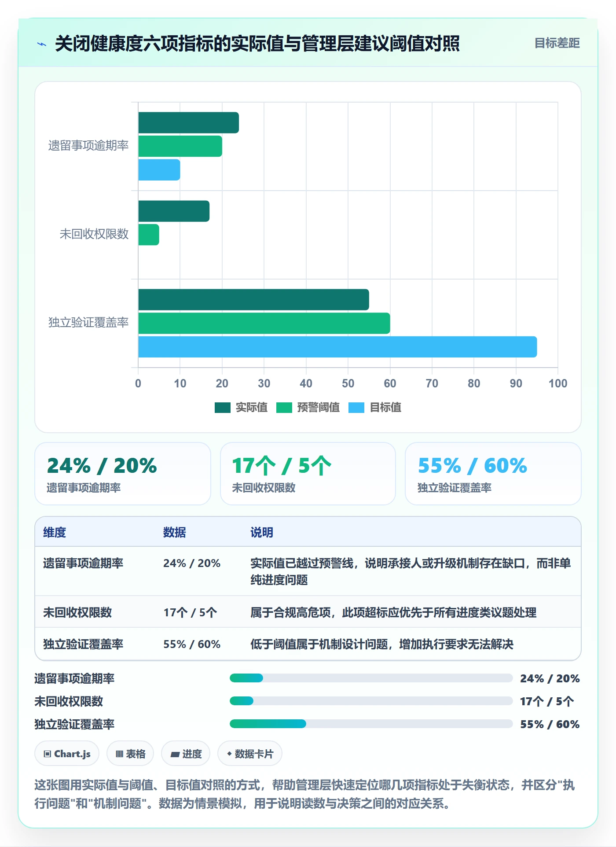Click y-axis label 独立验证覆盖率
The height and width of the screenshot is (847, 616).
[x=88, y=323]
